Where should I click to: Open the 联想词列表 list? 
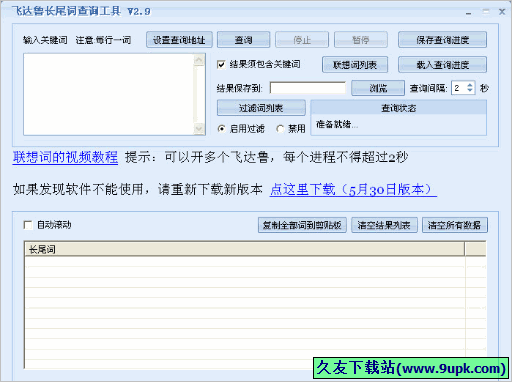[355, 65]
